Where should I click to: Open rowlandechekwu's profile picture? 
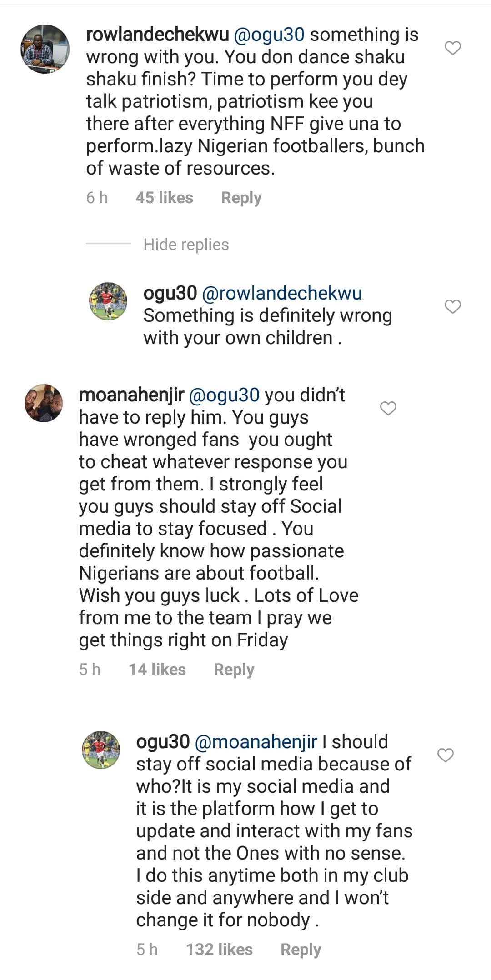[45, 49]
